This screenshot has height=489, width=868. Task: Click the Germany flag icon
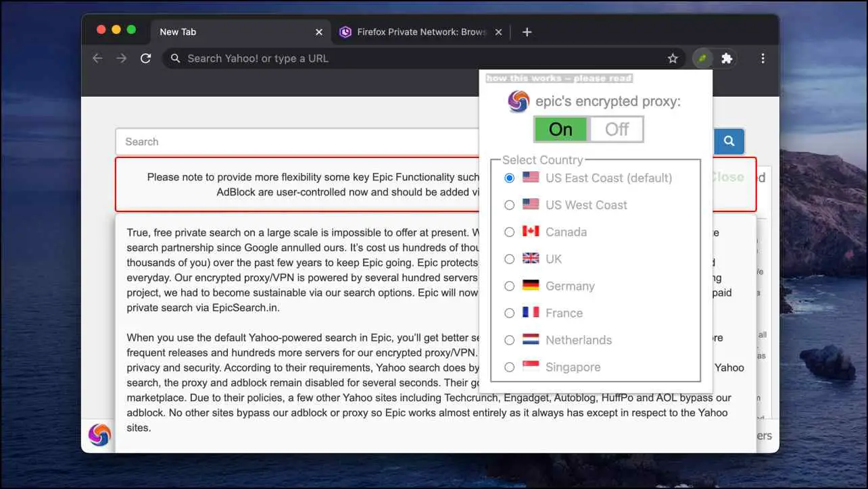pos(531,286)
